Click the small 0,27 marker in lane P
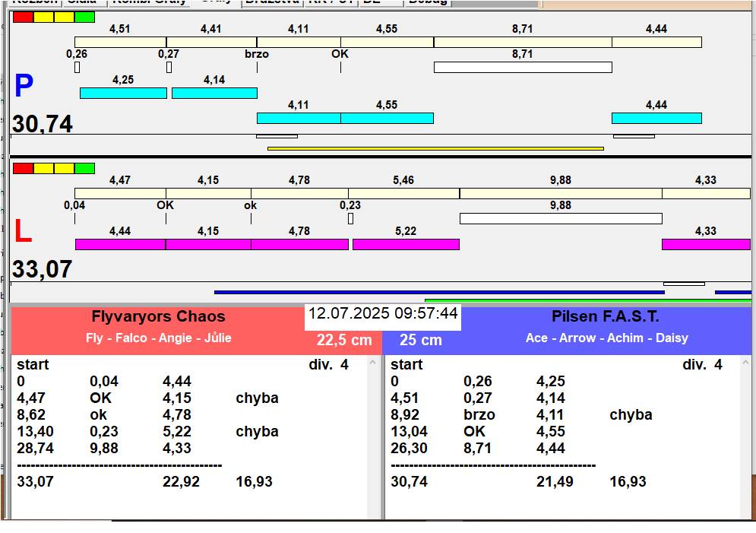 169,68
